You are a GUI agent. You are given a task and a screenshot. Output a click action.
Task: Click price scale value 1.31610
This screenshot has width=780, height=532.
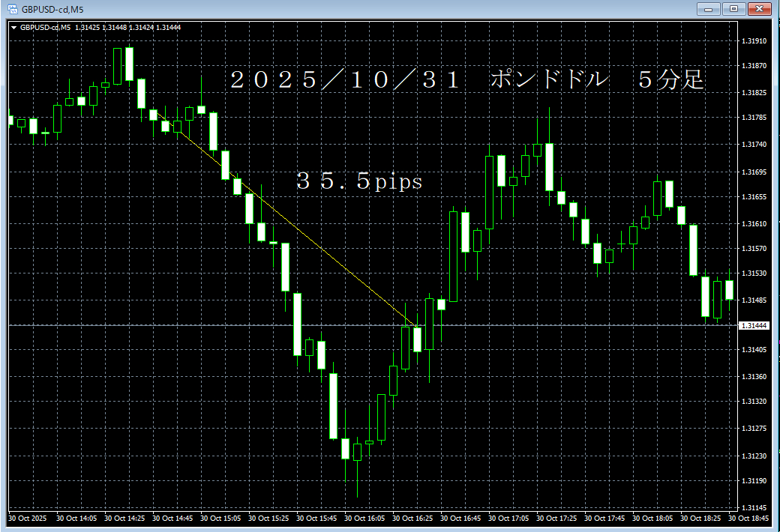tap(754, 224)
